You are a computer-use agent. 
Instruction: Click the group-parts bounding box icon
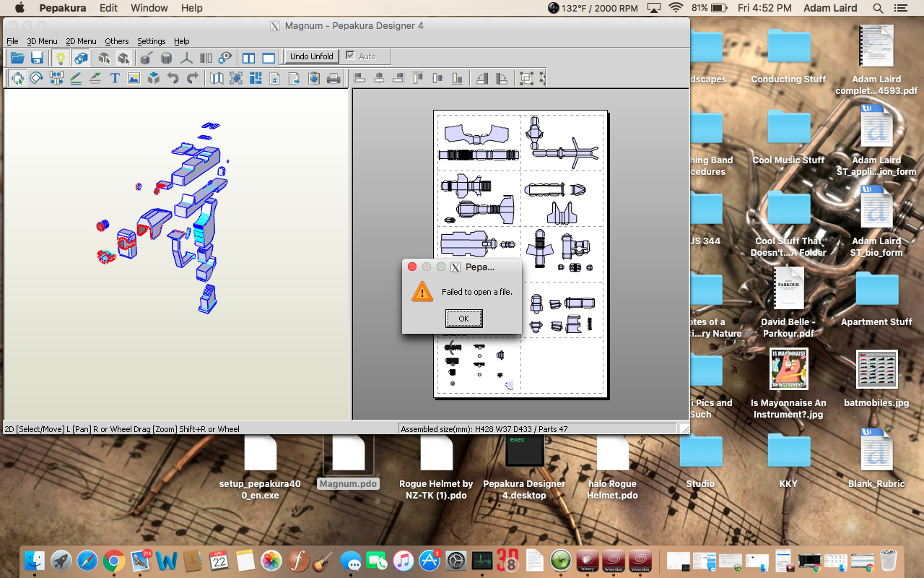526,78
